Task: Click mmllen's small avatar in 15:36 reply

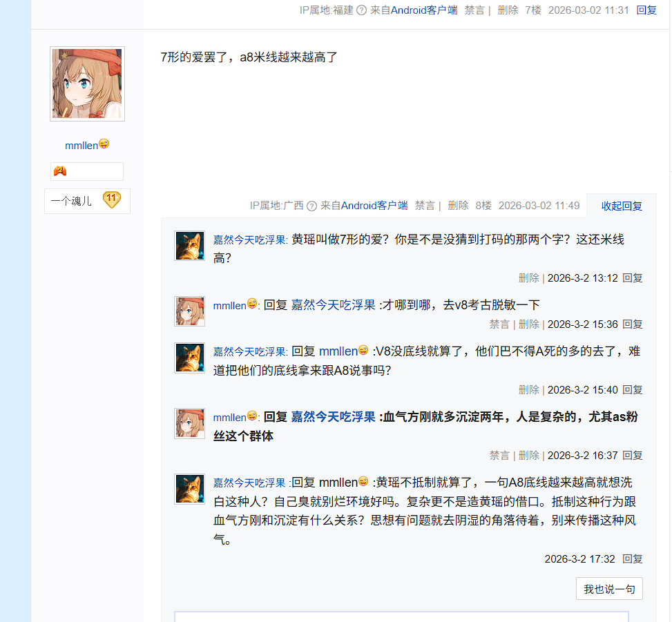Action: (189, 311)
